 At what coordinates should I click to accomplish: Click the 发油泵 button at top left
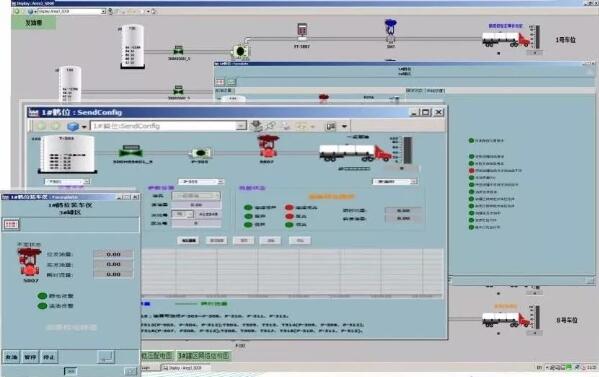pyautogui.click(x=34, y=23)
